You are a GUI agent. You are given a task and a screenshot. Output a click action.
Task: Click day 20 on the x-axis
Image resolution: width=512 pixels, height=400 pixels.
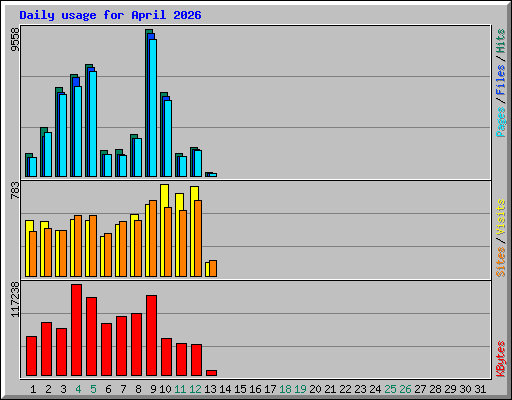coord(315,389)
